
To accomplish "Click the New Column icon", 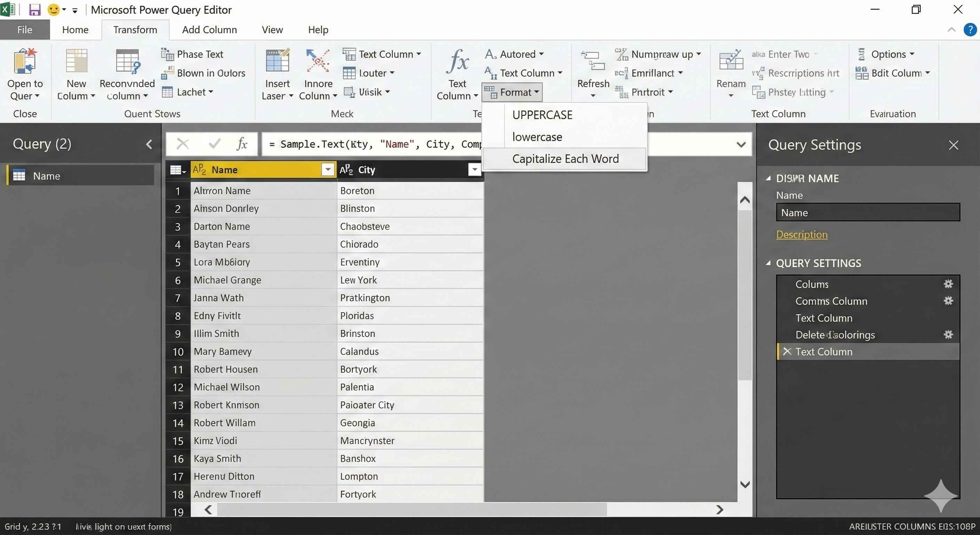I will [x=76, y=62].
